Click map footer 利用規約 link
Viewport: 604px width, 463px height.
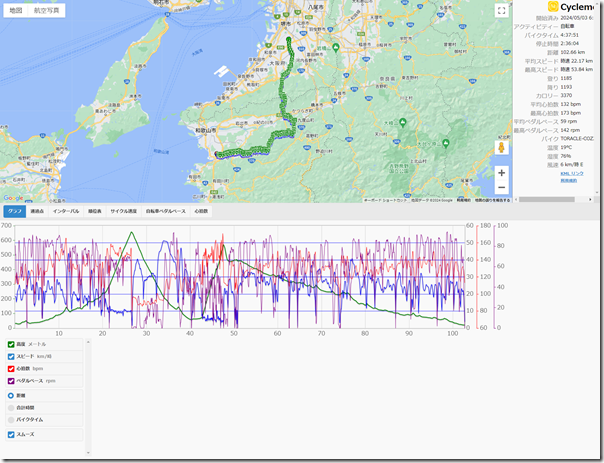point(463,200)
